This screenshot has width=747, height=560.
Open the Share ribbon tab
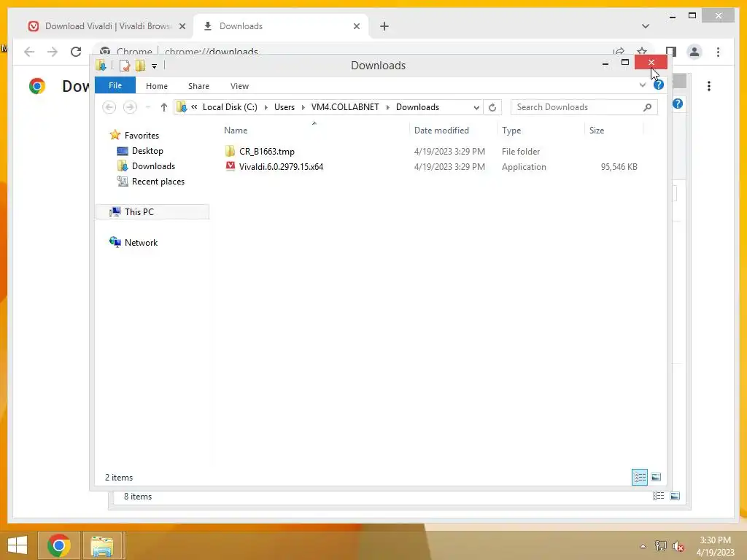point(198,86)
